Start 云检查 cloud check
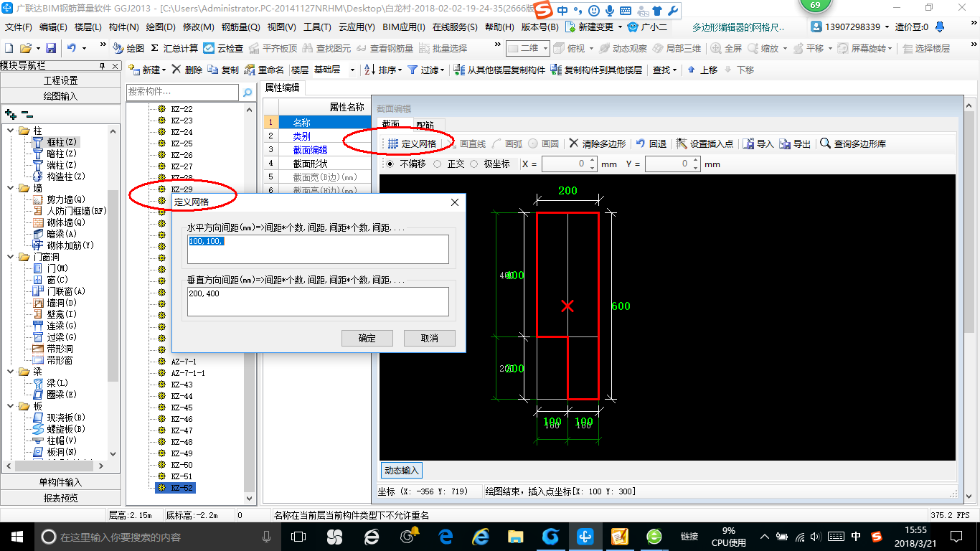Viewport: 980px width, 551px height. click(223, 48)
